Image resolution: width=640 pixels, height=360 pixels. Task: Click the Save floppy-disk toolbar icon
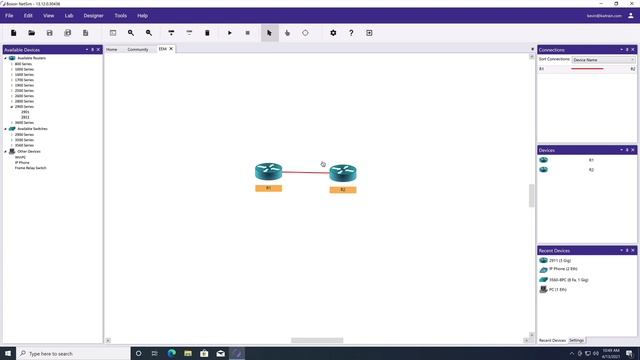[49, 33]
